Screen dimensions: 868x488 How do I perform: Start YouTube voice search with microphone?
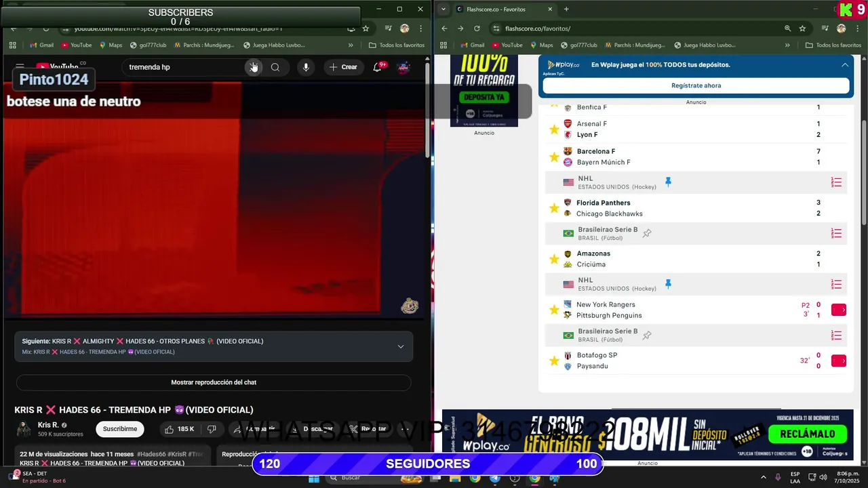(306, 67)
